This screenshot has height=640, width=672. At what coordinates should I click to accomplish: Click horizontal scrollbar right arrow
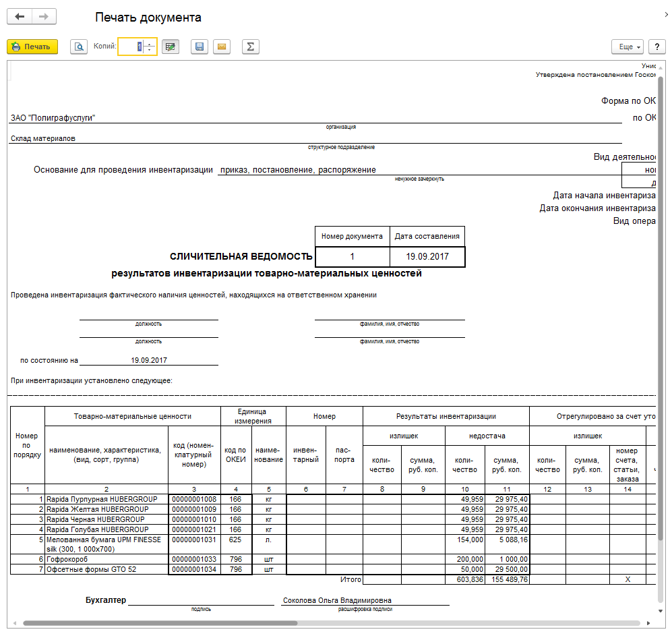[x=648, y=623]
